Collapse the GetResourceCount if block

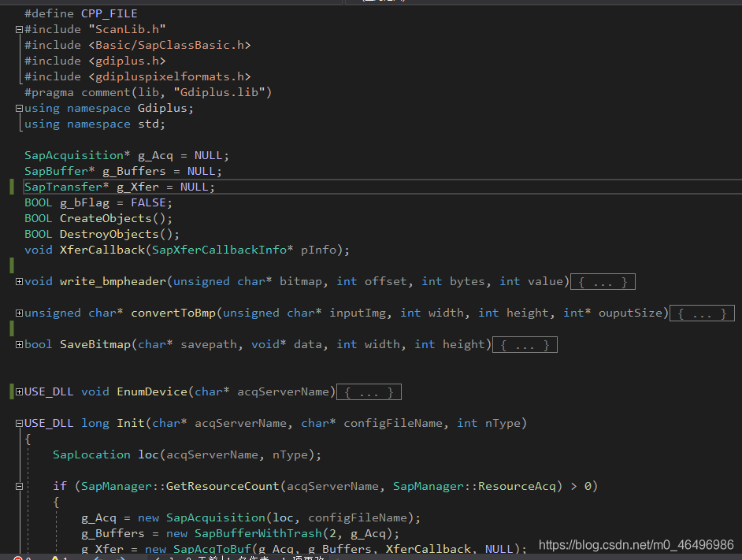point(19,486)
